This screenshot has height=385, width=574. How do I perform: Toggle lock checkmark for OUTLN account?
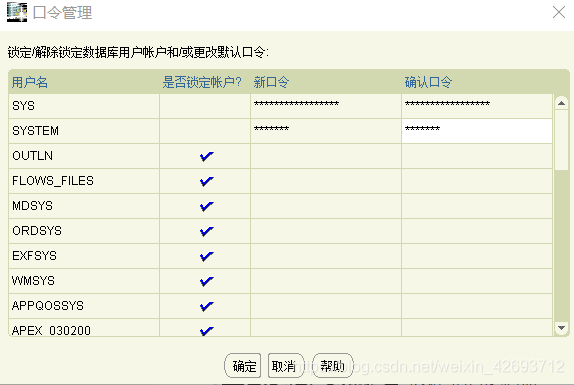pyautogui.click(x=206, y=156)
